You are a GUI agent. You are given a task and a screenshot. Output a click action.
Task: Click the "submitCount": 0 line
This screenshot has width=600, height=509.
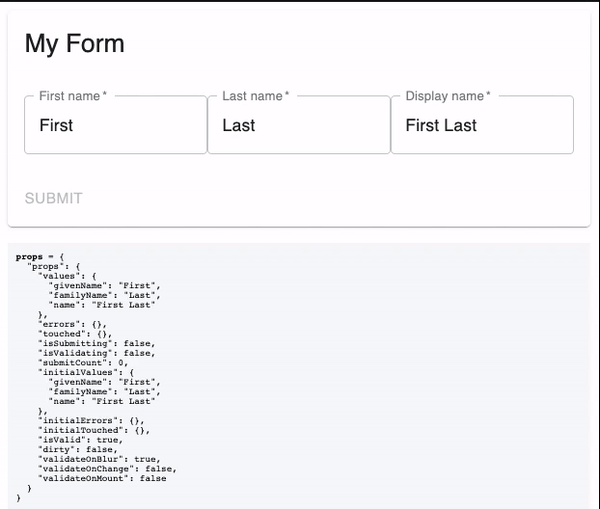tap(83, 362)
